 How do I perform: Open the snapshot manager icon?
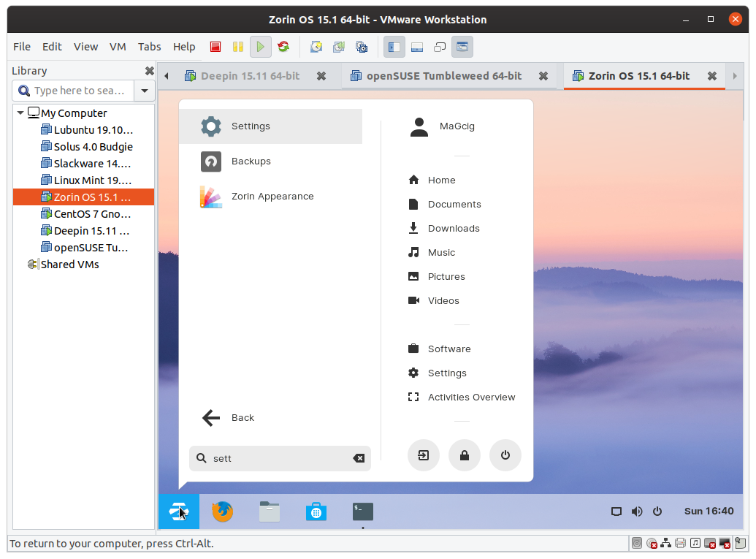(362, 47)
